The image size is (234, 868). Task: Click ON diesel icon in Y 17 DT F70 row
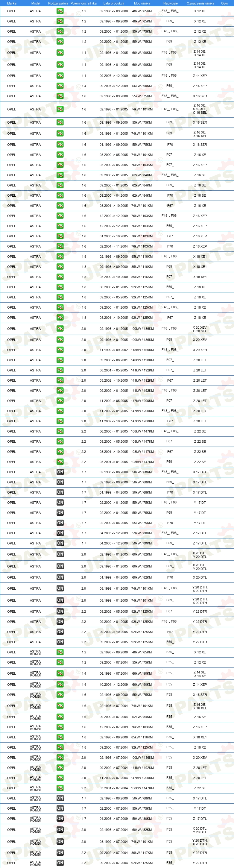(x=60, y=523)
